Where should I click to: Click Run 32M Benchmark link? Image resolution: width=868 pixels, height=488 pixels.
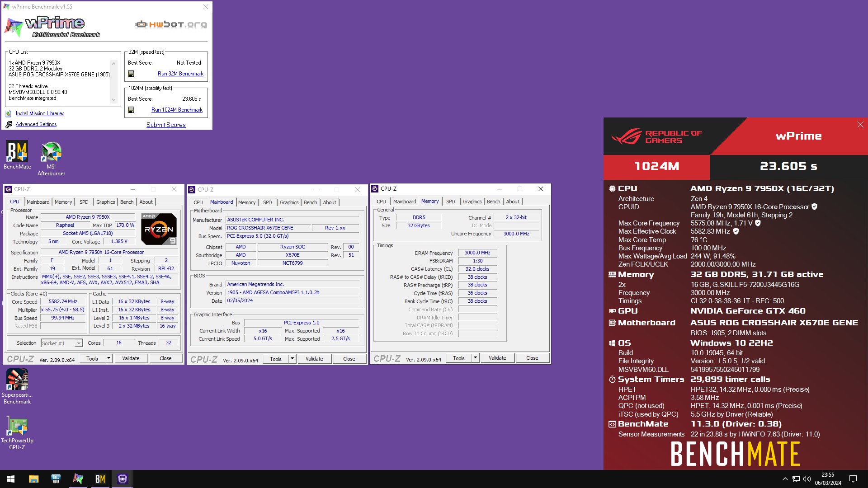(180, 74)
